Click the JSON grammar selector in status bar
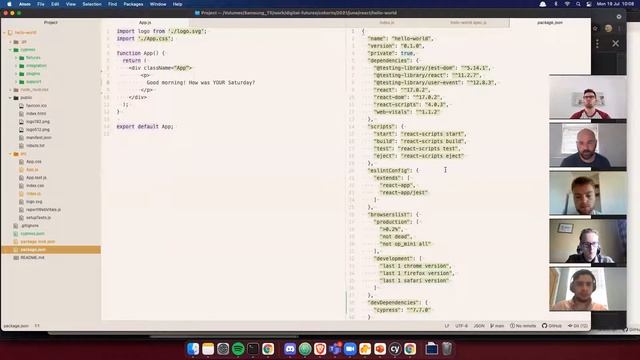 [479, 326]
